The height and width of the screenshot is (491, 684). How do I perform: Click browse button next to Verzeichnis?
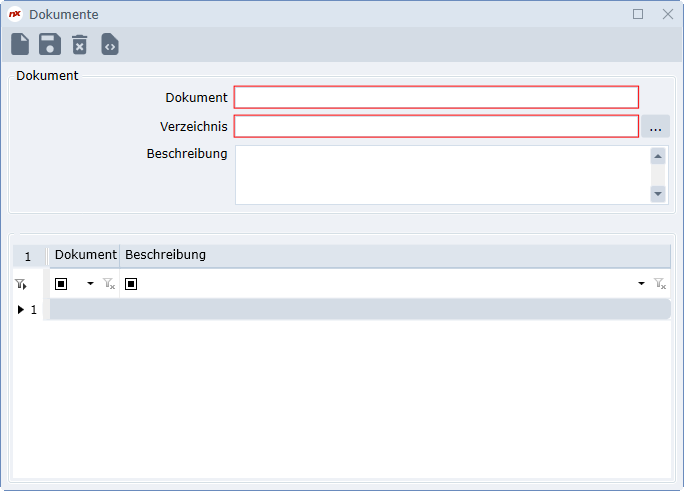(x=655, y=126)
